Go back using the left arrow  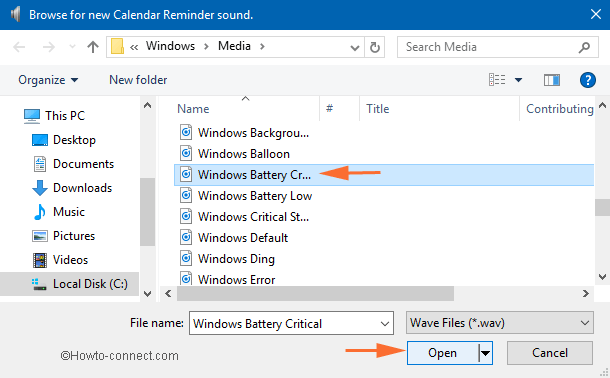click(19, 47)
